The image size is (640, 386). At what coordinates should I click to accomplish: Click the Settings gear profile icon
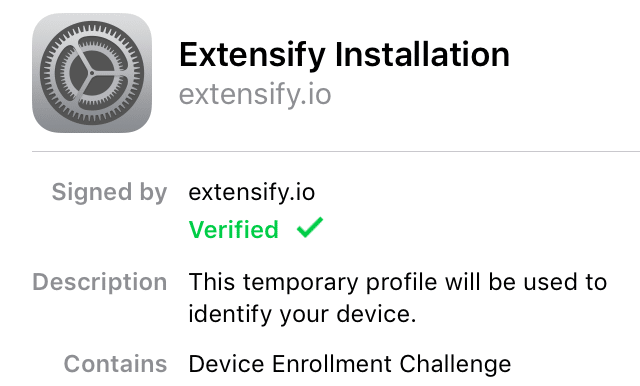point(92,73)
